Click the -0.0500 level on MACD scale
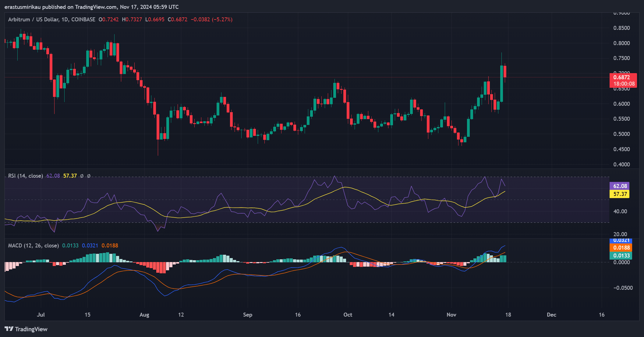 tap(623, 288)
